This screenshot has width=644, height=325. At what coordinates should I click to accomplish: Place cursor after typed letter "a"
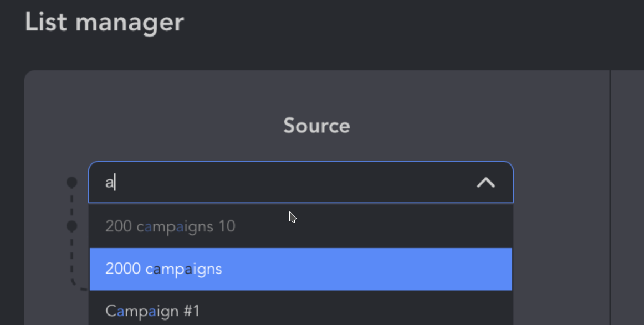tap(115, 182)
